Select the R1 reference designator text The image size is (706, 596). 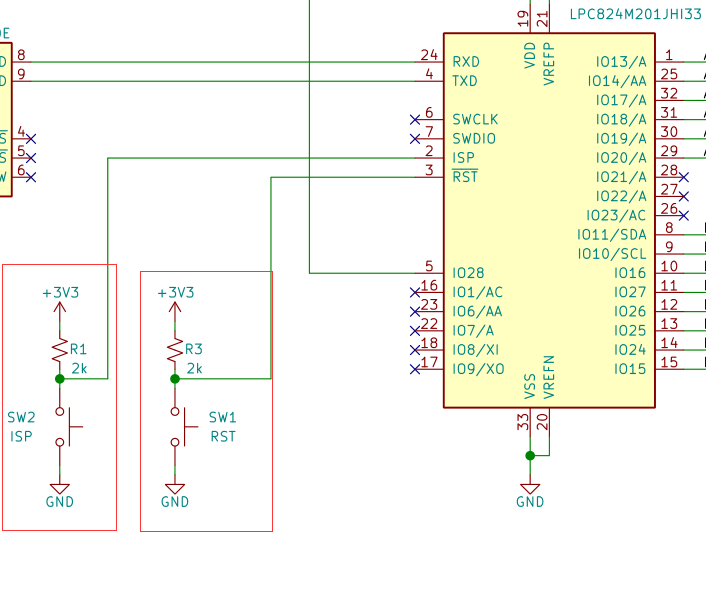tap(78, 349)
